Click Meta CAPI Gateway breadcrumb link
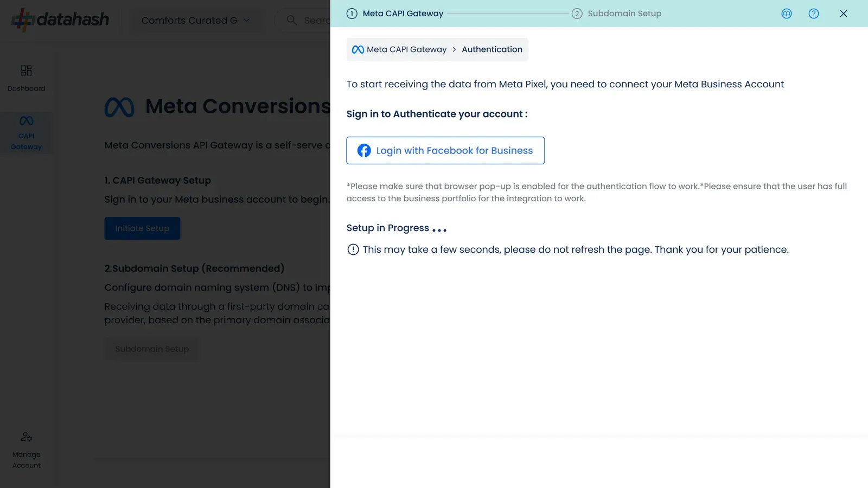The height and width of the screenshot is (488, 868). click(x=406, y=49)
